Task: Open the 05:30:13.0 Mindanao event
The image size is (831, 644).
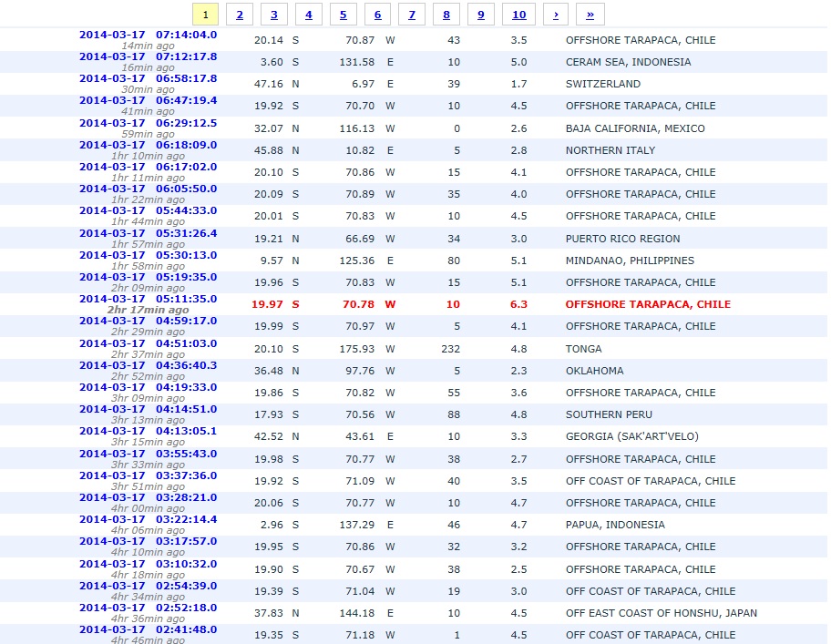Action: tap(148, 255)
